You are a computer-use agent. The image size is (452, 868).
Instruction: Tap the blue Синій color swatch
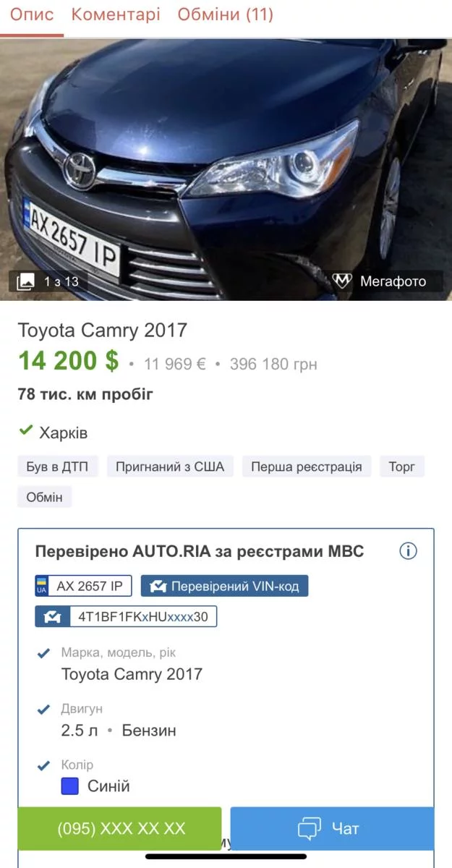[x=69, y=786]
